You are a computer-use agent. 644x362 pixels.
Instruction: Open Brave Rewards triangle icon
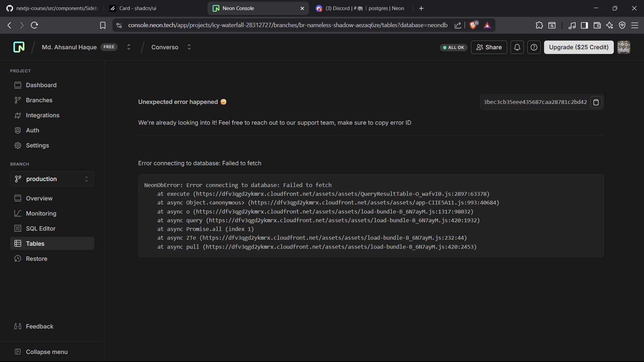coord(487,25)
